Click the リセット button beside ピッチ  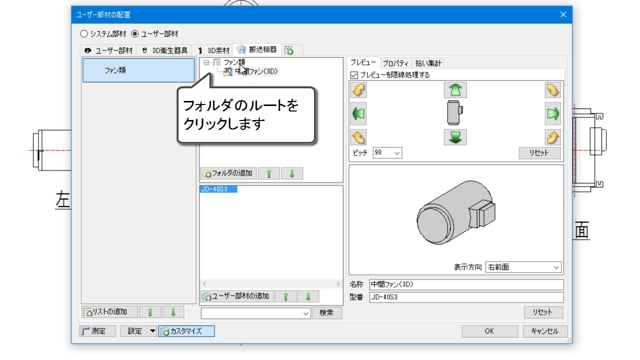click(x=540, y=153)
